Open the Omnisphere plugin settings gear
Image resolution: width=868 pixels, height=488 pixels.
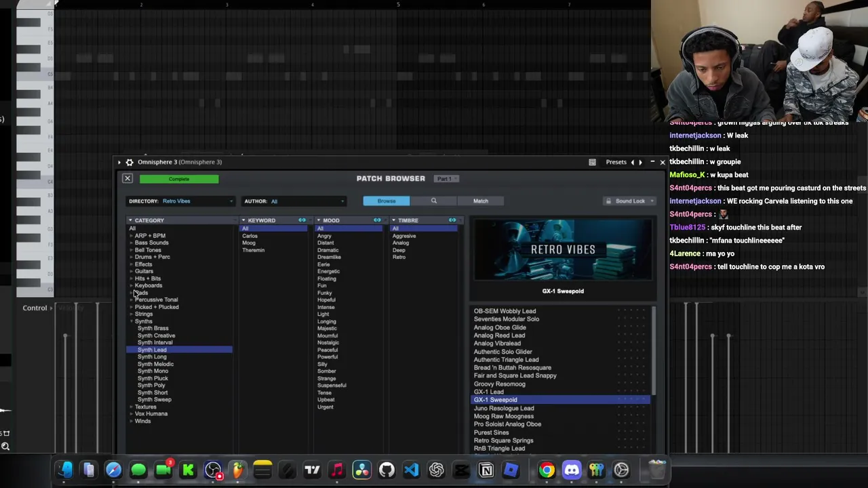[130, 162]
